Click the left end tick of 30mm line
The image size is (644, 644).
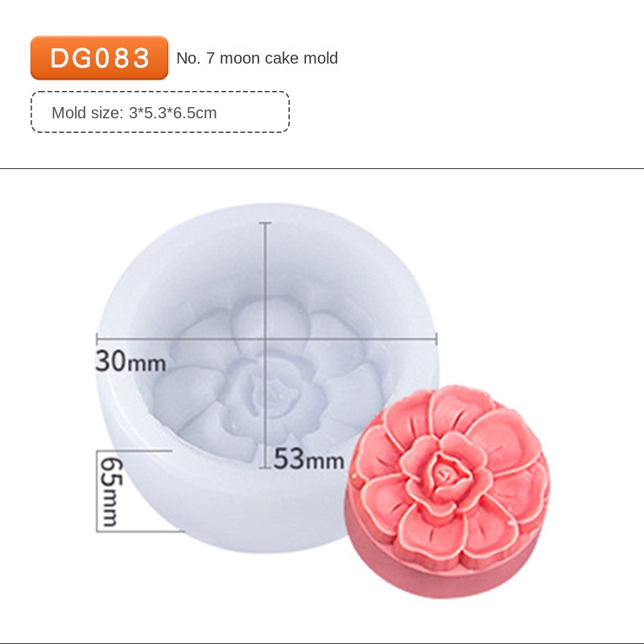[97, 339]
